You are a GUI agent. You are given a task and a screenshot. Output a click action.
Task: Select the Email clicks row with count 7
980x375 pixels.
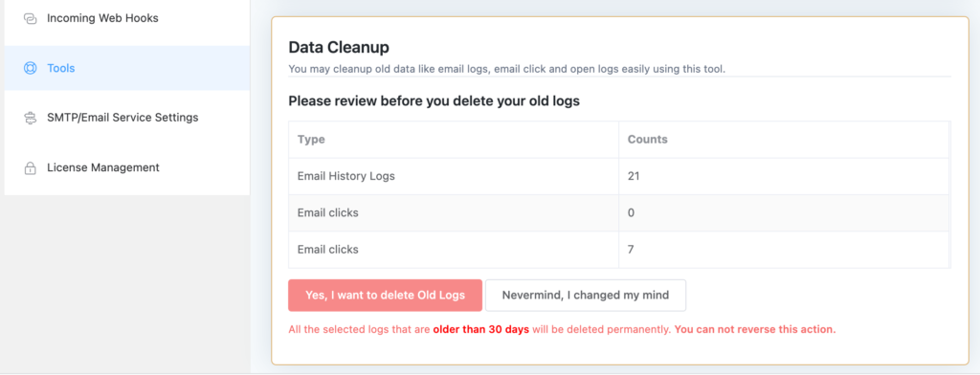619,250
